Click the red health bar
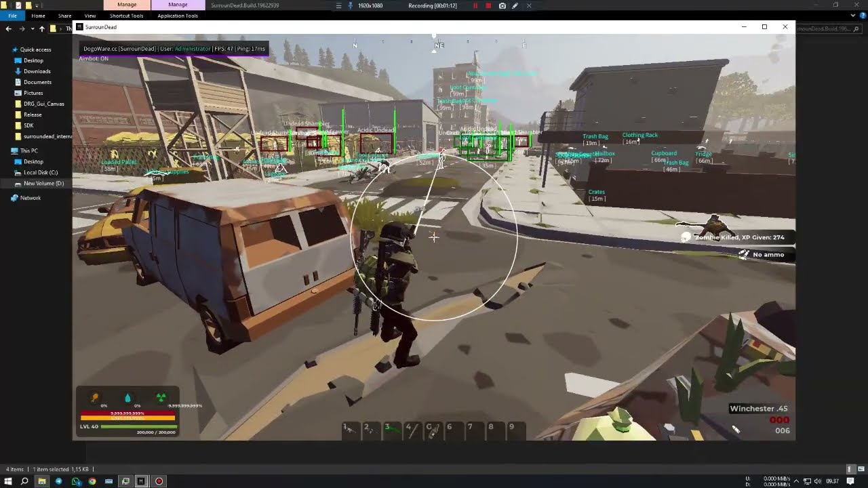Image resolution: width=868 pixels, height=488 pixels. 127,413
